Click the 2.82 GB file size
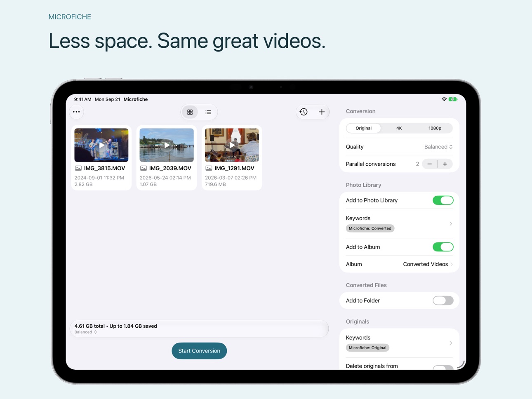Viewport: 532px width, 399px height. click(x=83, y=184)
